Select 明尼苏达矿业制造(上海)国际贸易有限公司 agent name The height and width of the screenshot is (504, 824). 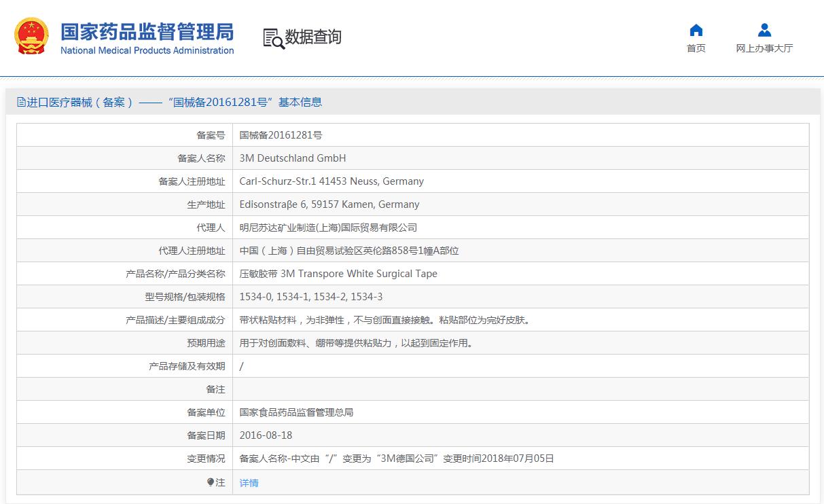[329, 228]
